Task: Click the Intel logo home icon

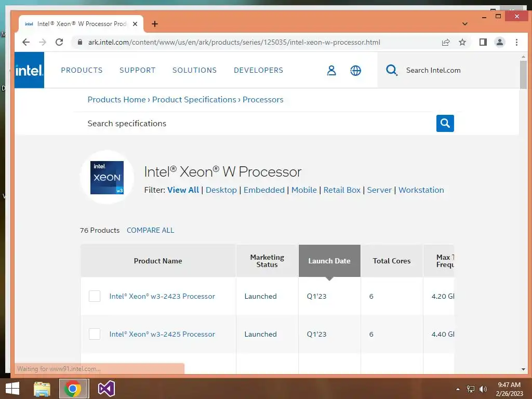Action: (29, 70)
